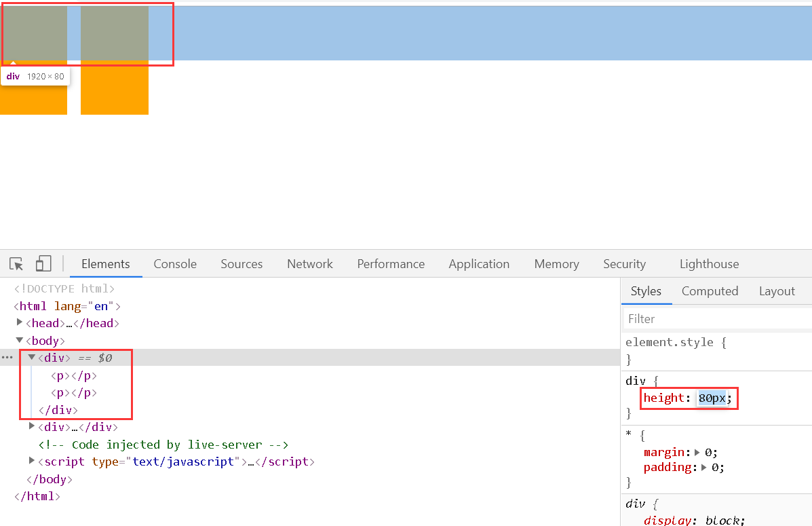Collapse the body element node
Screen dimensions: 812x526
coord(19,340)
